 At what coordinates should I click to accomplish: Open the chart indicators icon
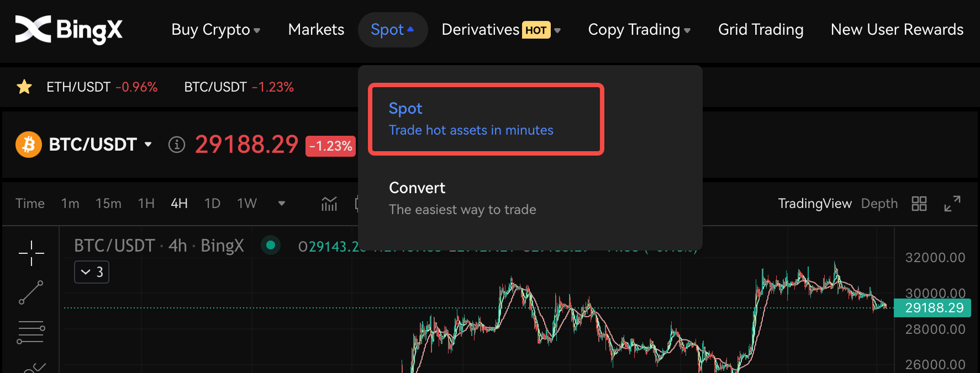coord(329,204)
